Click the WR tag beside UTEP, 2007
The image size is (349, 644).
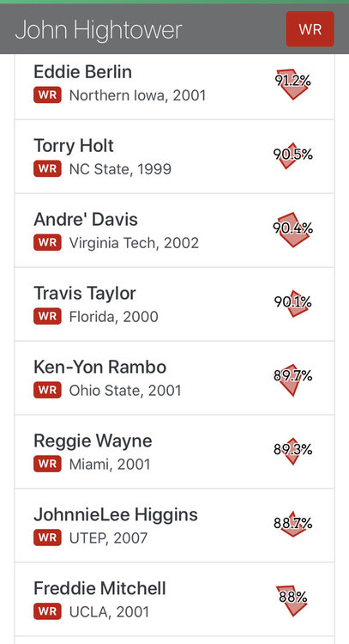tap(47, 538)
